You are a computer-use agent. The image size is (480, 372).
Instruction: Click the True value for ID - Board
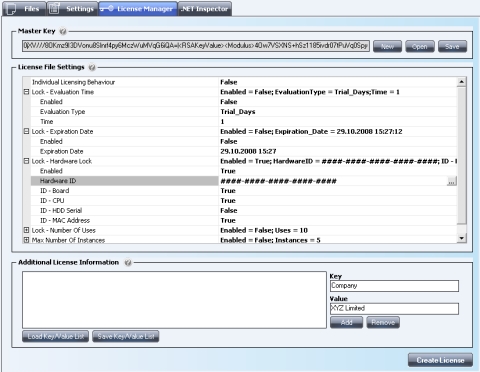(x=338, y=191)
